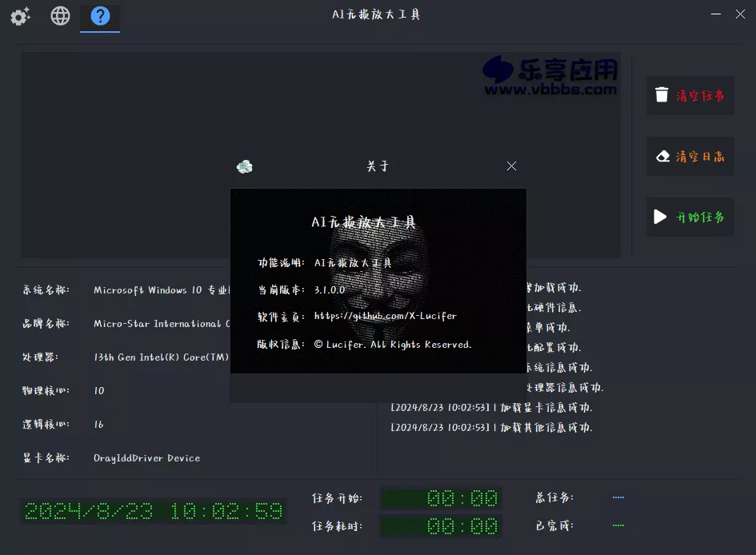This screenshot has width=756, height=555.
Task: Switch to the help tab with underline indicator
Action: (99, 18)
